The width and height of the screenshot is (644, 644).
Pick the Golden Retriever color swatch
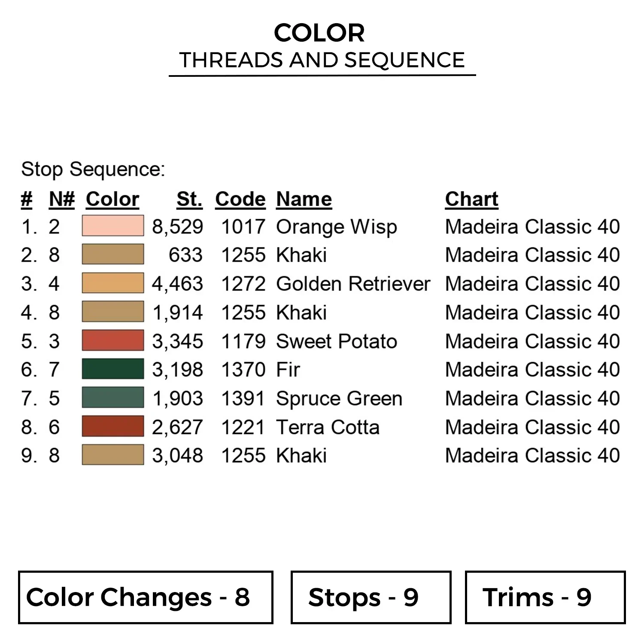point(112,283)
